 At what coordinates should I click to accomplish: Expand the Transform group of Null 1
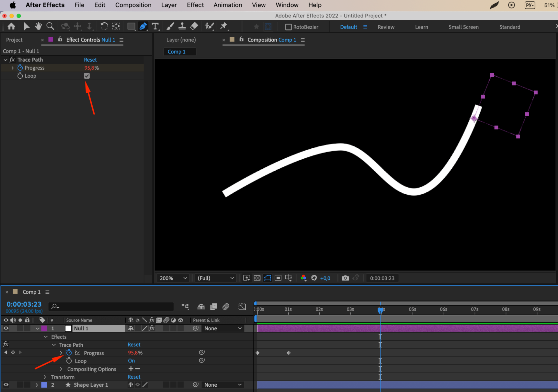coord(45,377)
